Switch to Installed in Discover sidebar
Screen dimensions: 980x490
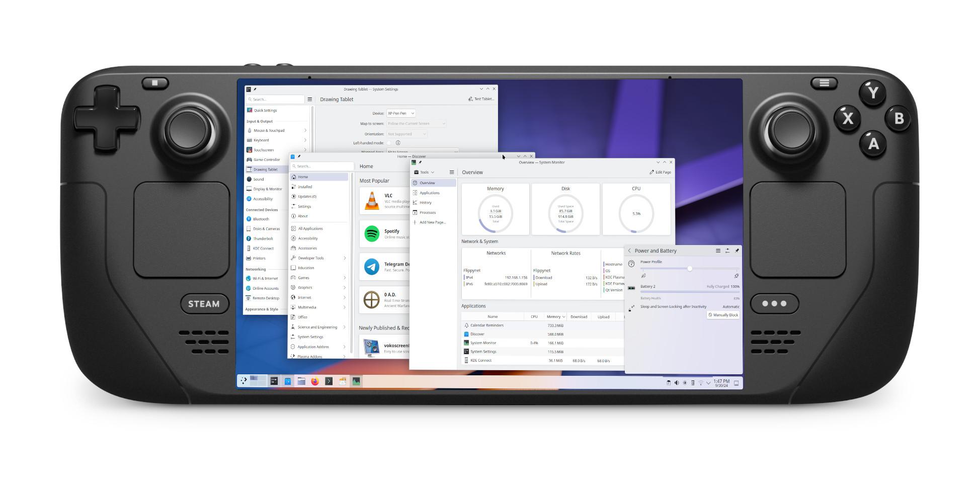click(x=305, y=187)
